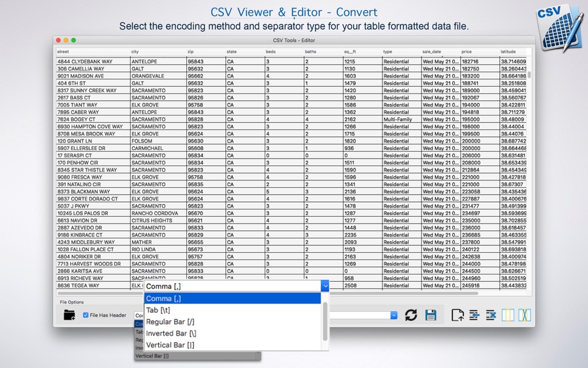Pick Inverted Bar [\] separator option
The height and width of the screenshot is (368, 588).
[x=233, y=333]
